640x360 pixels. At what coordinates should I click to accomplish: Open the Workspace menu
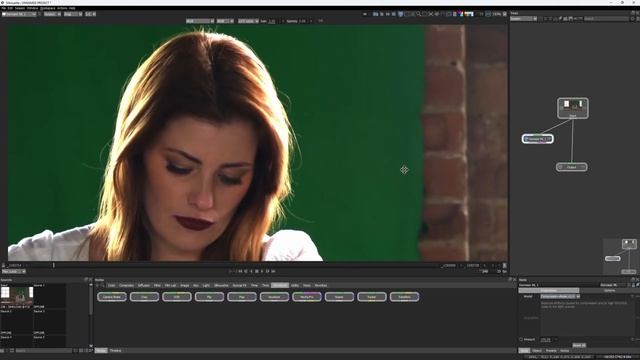[x=48, y=8]
